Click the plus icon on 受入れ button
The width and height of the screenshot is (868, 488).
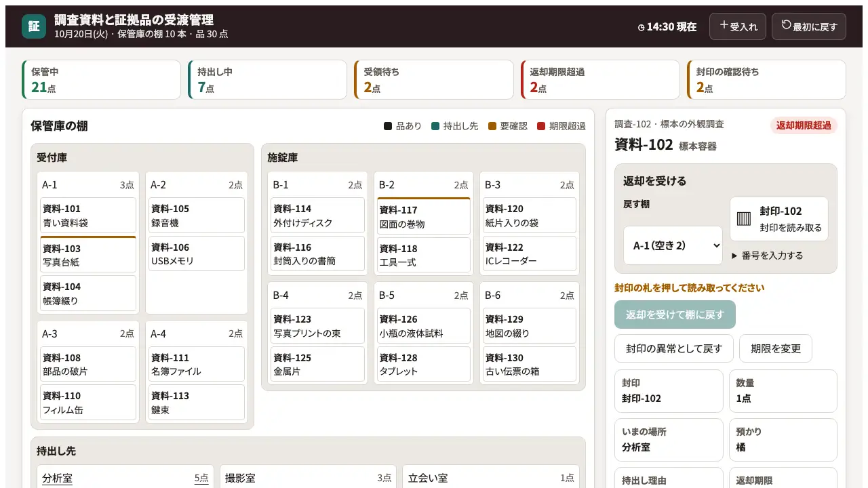(x=724, y=25)
